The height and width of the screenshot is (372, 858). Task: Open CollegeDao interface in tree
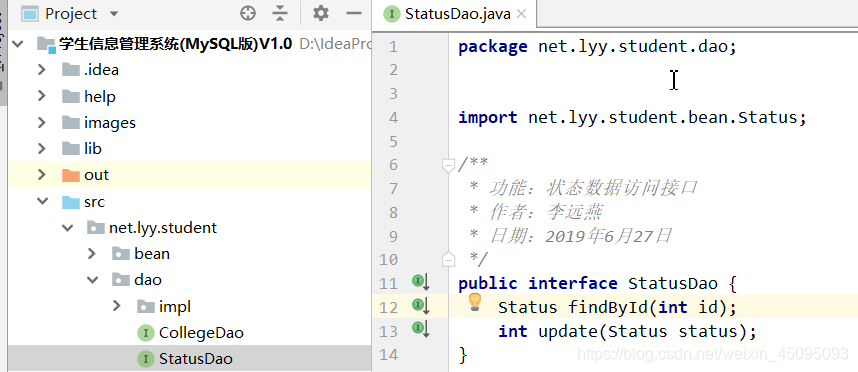190,333
